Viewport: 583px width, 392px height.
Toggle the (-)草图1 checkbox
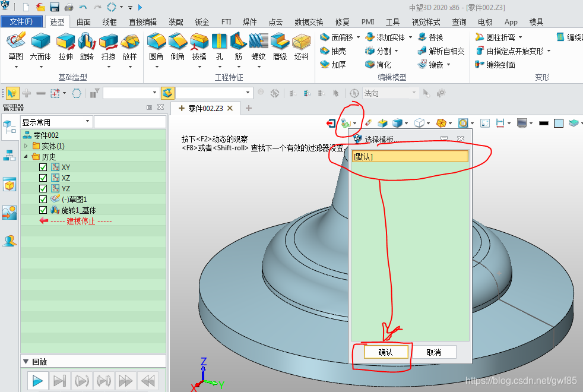tap(43, 200)
